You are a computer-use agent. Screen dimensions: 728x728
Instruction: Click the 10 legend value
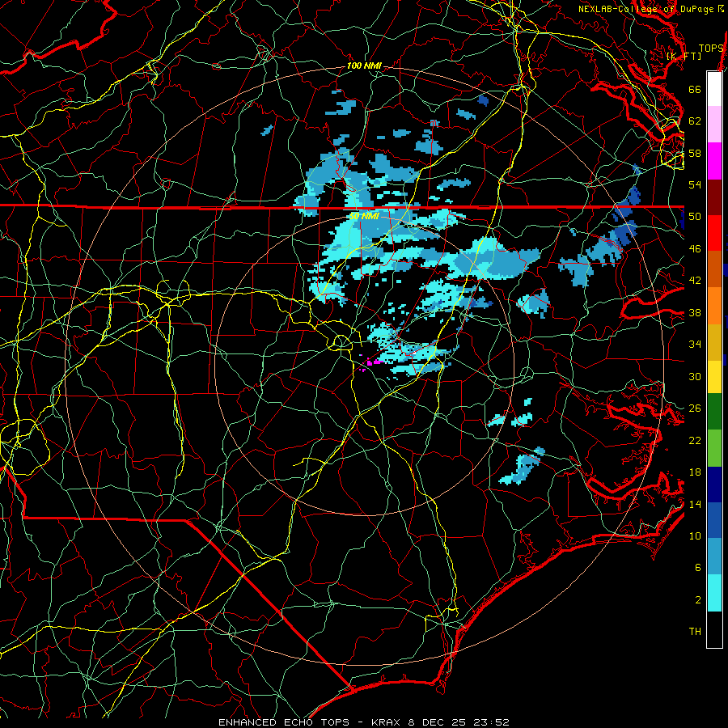(695, 535)
